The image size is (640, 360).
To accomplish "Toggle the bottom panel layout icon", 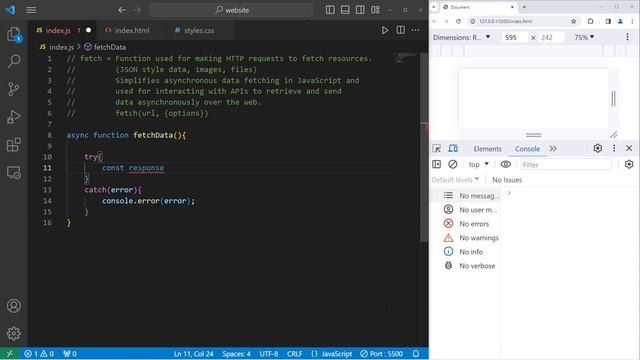I will (345, 10).
